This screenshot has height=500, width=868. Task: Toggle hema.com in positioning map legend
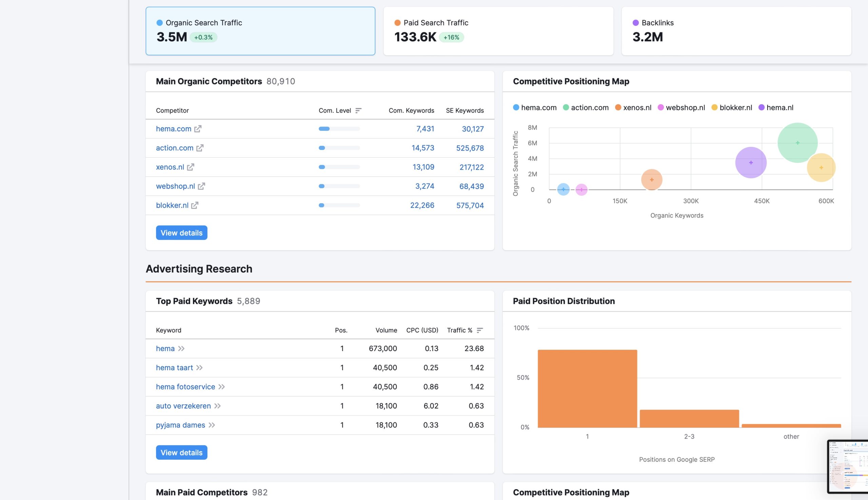pos(535,108)
